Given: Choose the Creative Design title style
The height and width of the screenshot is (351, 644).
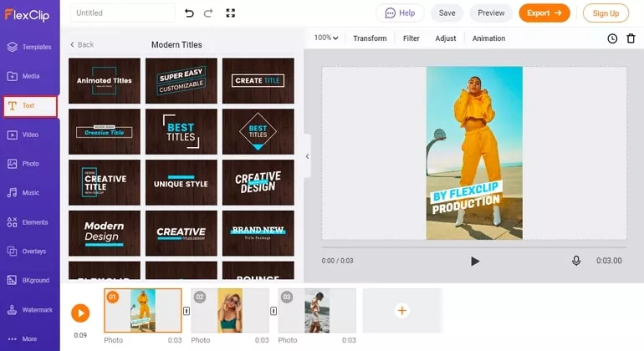Looking at the screenshot, I should click(258, 183).
